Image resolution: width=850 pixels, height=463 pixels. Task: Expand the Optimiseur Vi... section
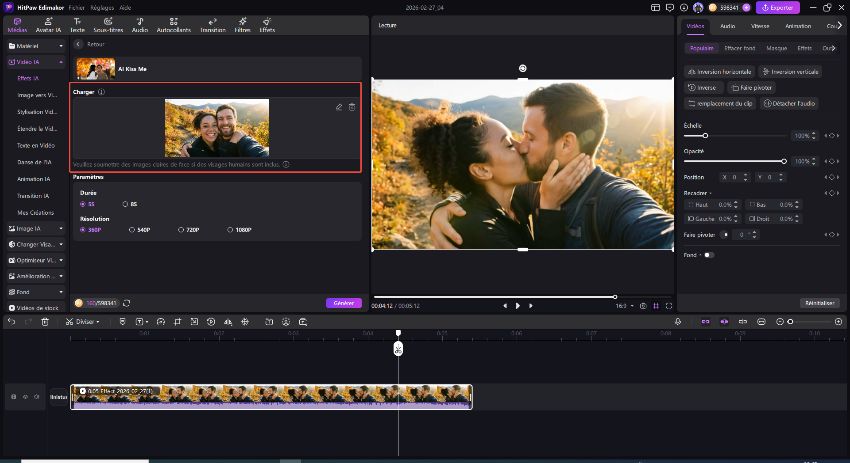36,260
